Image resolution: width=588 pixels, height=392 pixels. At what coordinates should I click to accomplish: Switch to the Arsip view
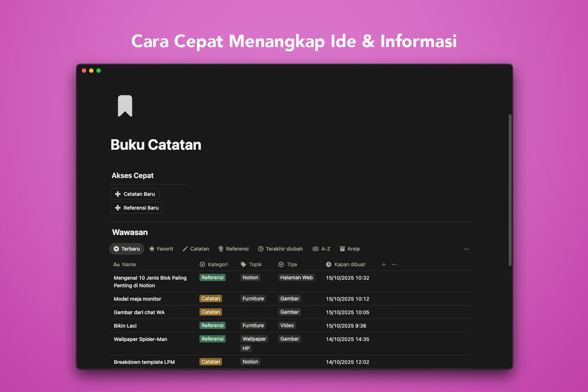pyautogui.click(x=350, y=249)
